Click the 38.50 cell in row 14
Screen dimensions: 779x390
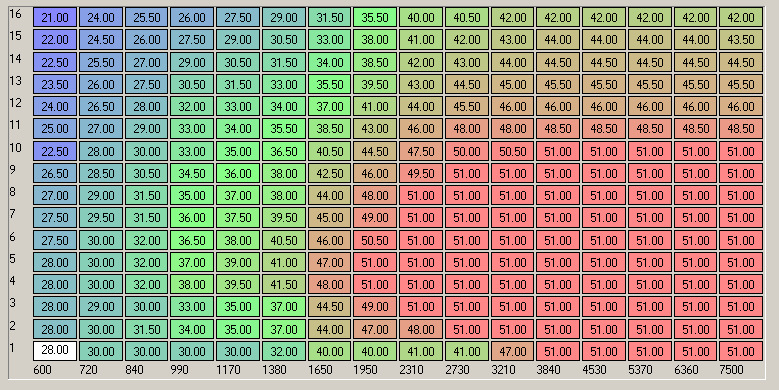click(x=375, y=62)
